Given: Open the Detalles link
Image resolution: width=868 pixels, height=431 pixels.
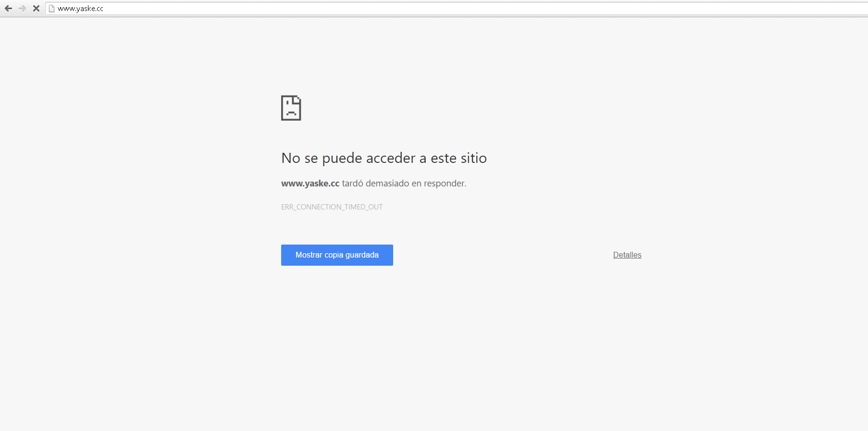Looking at the screenshot, I should [627, 255].
